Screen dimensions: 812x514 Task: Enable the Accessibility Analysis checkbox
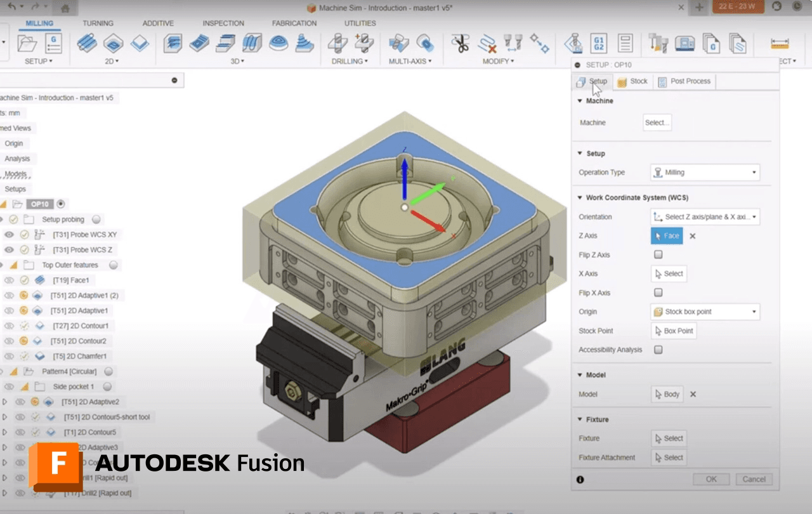click(x=658, y=350)
